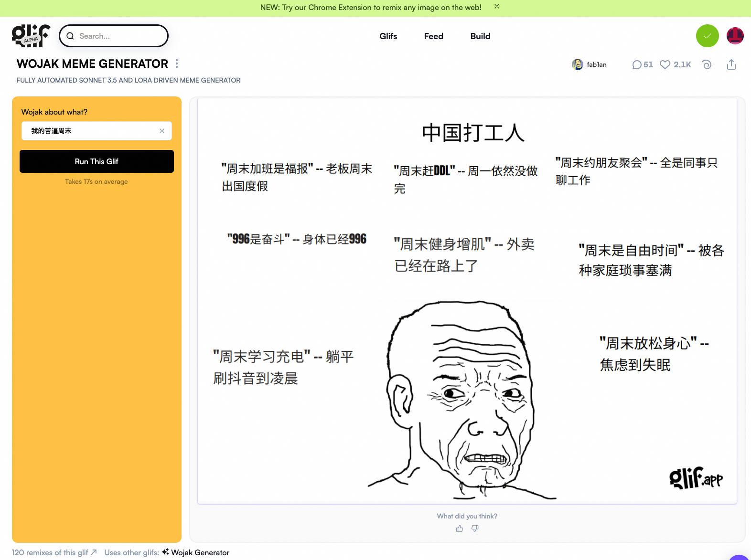This screenshot has height=560, width=751.
Task: Open the user profile avatar menu
Action: pyautogui.click(x=735, y=36)
